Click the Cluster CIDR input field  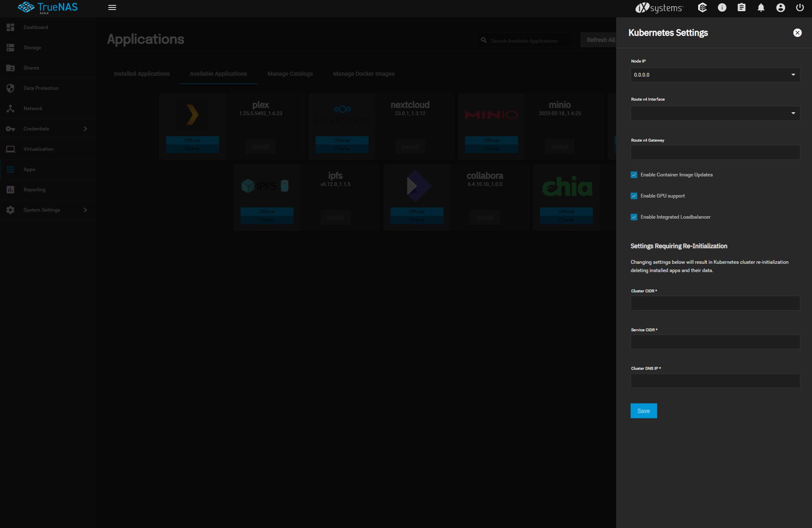click(x=715, y=303)
